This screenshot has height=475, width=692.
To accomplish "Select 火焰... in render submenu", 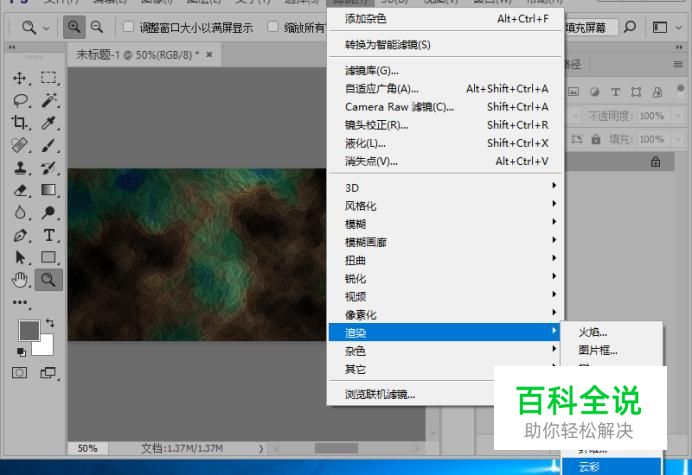I will [x=612, y=332].
